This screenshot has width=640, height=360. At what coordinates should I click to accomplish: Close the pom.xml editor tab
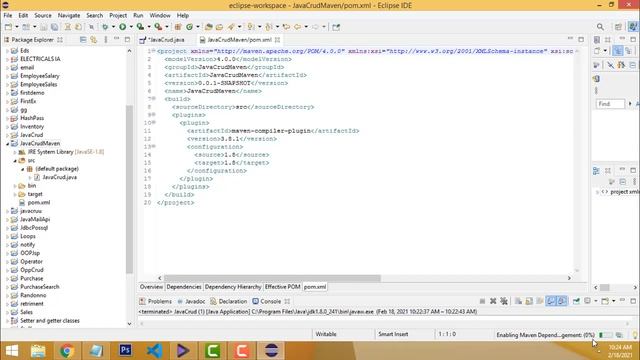click(278, 40)
